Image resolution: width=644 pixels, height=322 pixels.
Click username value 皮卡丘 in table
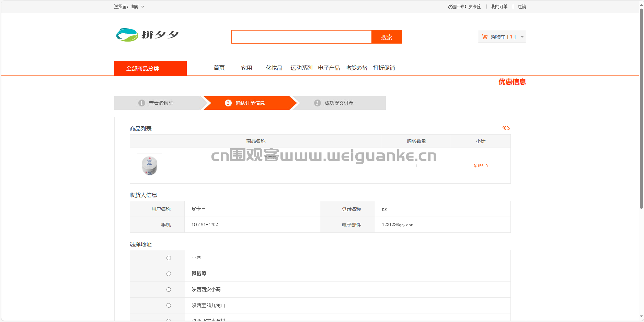coord(198,209)
